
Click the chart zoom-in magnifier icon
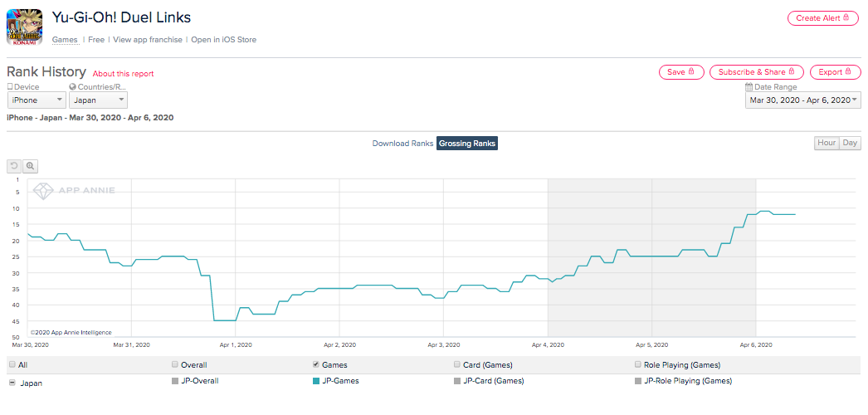click(x=31, y=165)
